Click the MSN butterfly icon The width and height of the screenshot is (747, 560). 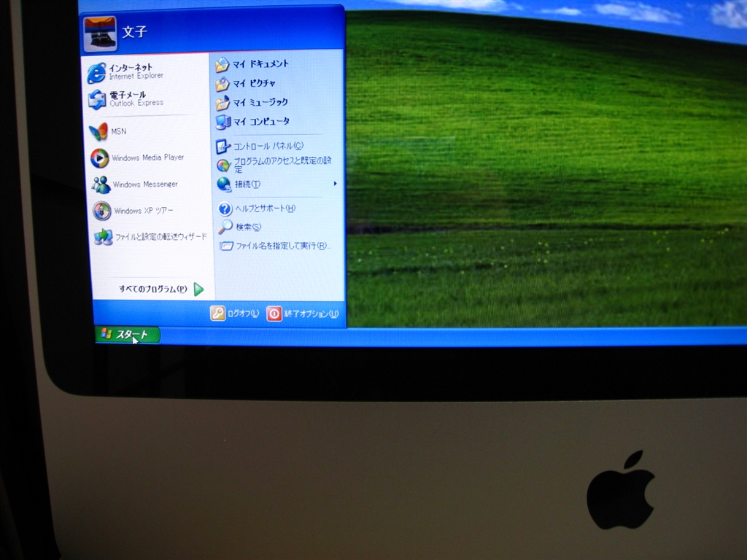click(98, 131)
